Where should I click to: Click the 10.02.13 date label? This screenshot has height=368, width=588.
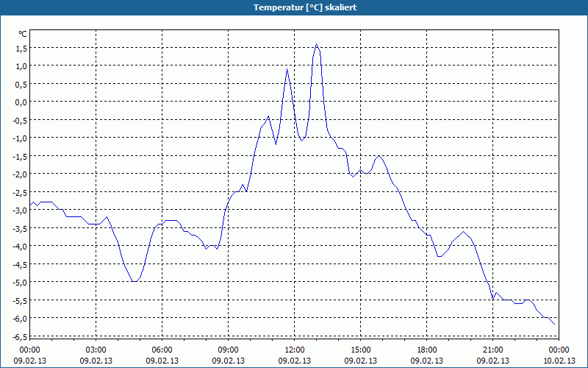click(559, 361)
